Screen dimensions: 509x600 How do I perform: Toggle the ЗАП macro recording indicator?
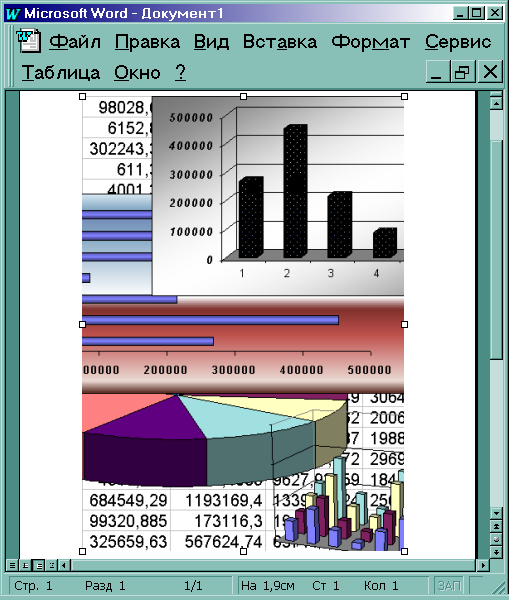[449, 585]
